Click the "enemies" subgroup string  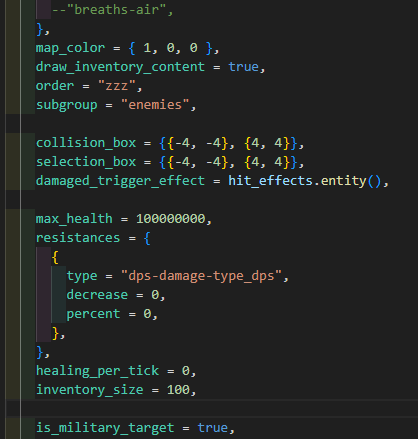[155, 105]
